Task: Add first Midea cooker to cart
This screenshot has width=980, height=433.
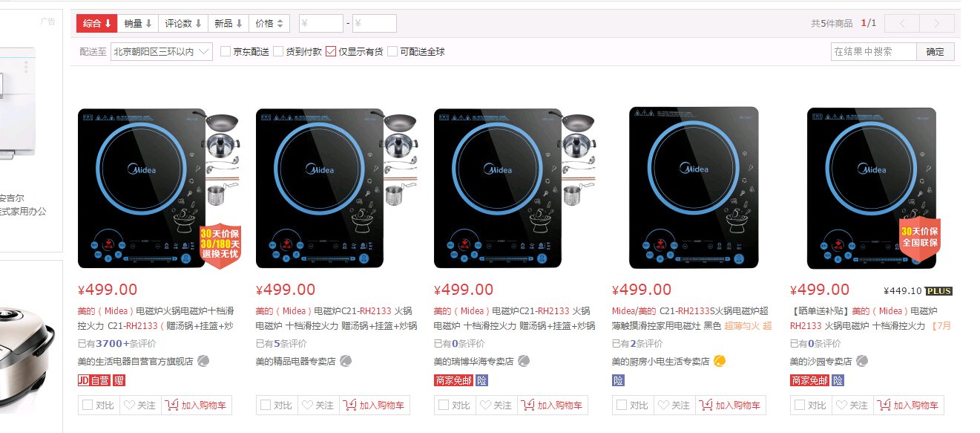Action: coord(197,406)
